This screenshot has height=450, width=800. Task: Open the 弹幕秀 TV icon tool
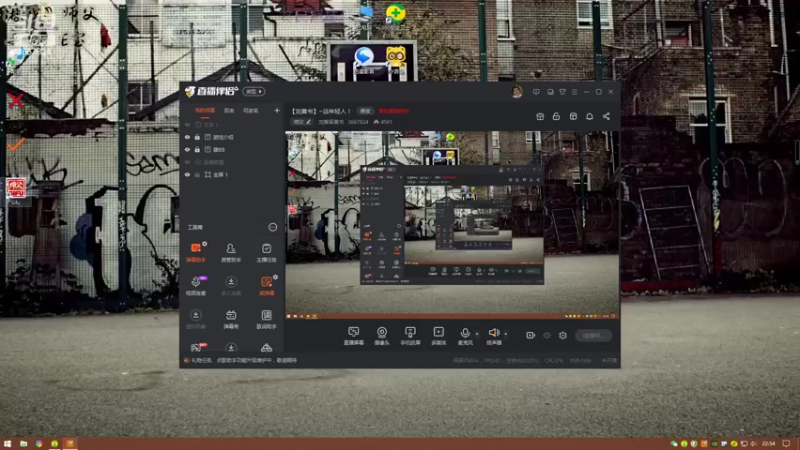(x=231, y=318)
